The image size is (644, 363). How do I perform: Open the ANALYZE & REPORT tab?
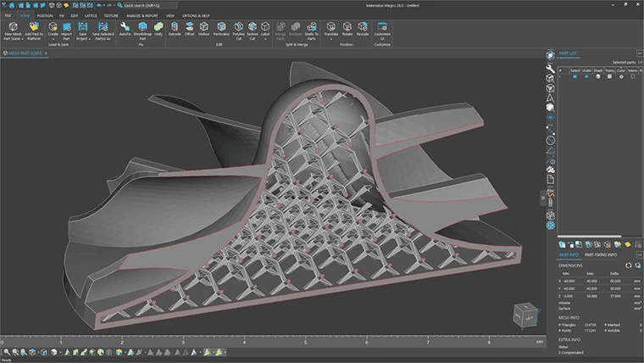point(142,15)
